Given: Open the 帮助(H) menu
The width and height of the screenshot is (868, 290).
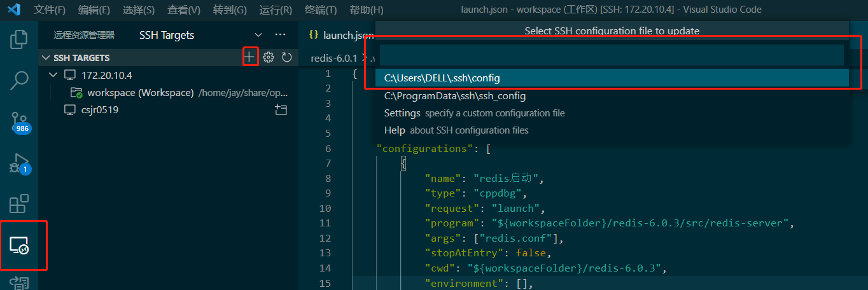Looking at the screenshot, I should point(367,10).
